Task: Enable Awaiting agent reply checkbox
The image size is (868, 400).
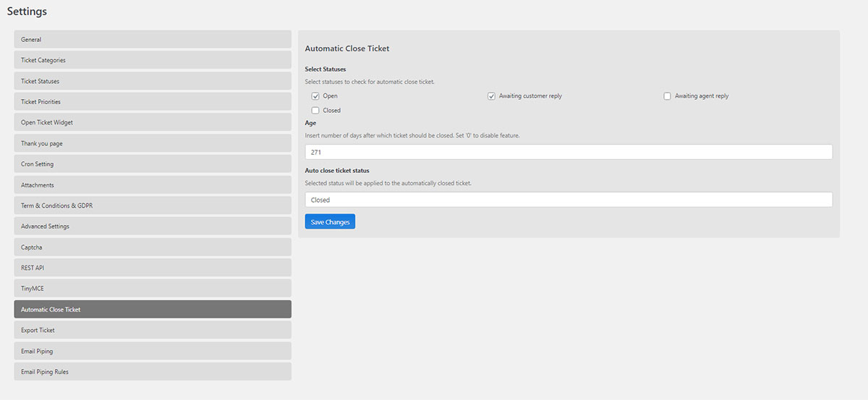Action: (x=667, y=96)
